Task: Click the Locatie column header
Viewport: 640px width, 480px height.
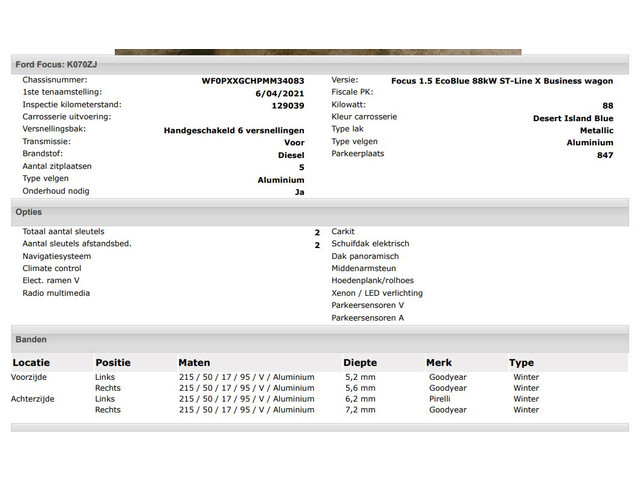Action: 31,363
